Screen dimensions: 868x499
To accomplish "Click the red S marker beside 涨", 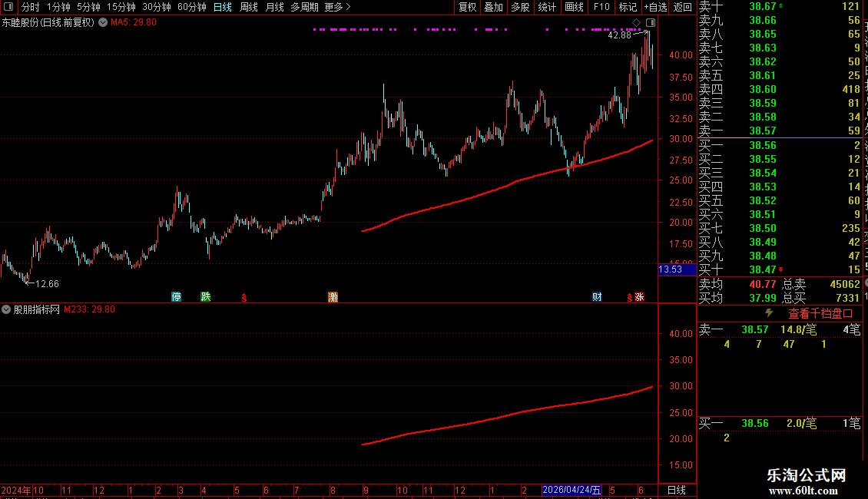I will point(629,298).
